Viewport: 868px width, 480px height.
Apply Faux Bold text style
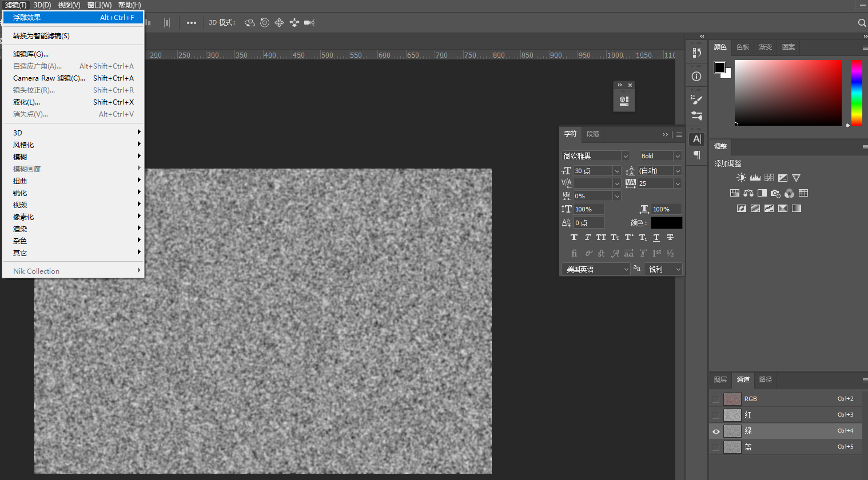(574, 238)
